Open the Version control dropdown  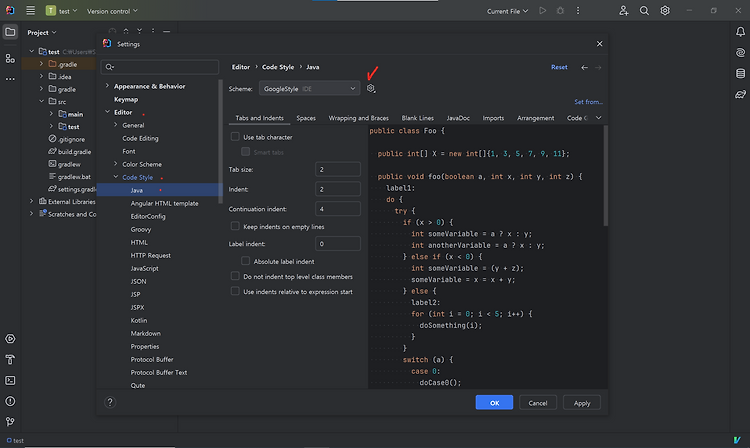(x=112, y=11)
